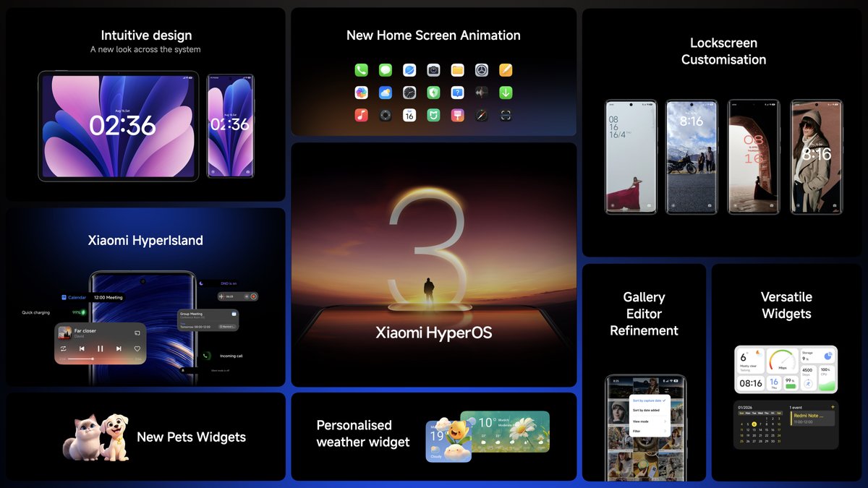Open the orange Notes pencil icon
Viewport: 868px width, 488px height.
pyautogui.click(x=506, y=70)
